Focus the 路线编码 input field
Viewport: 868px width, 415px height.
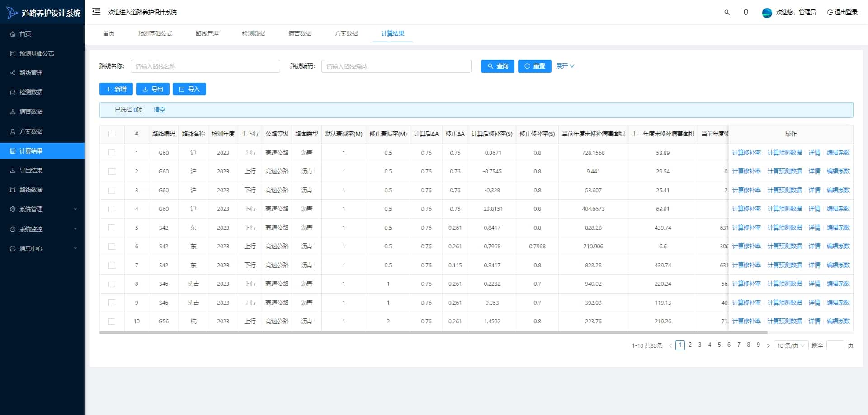tap(396, 66)
